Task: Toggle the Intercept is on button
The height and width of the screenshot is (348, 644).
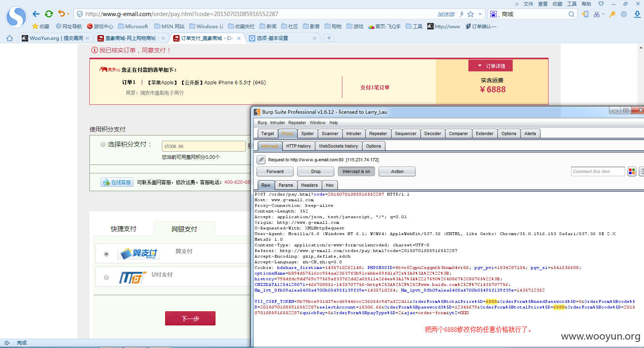Action: (356, 171)
